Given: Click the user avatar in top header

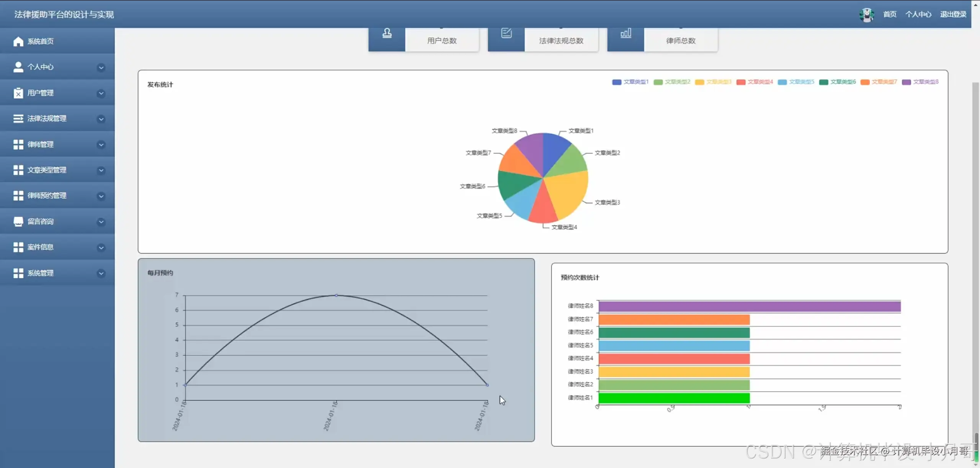Looking at the screenshot, I should (x=866, y=15).
